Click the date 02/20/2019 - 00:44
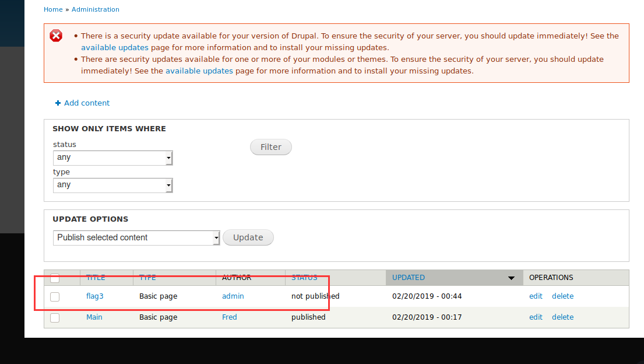This screenshot has width=644, height=364. pyautogui.click(x=427, y=296)
